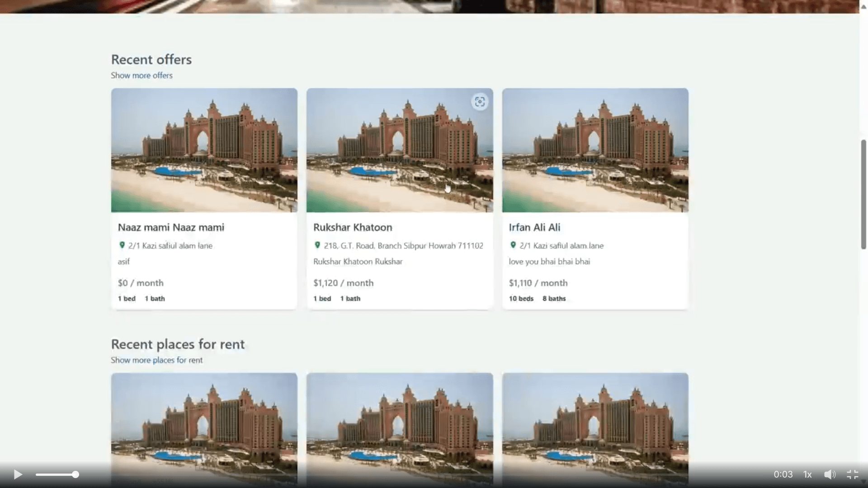Open the Show more places for rent link
868x488 pixels.
(156, 360)
